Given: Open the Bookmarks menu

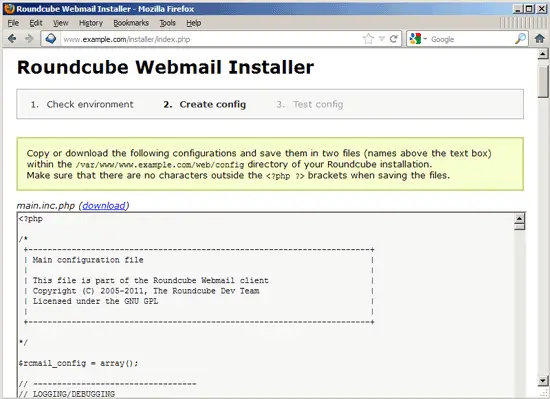Looking at the screenshot, I should (x=131, y=23).
